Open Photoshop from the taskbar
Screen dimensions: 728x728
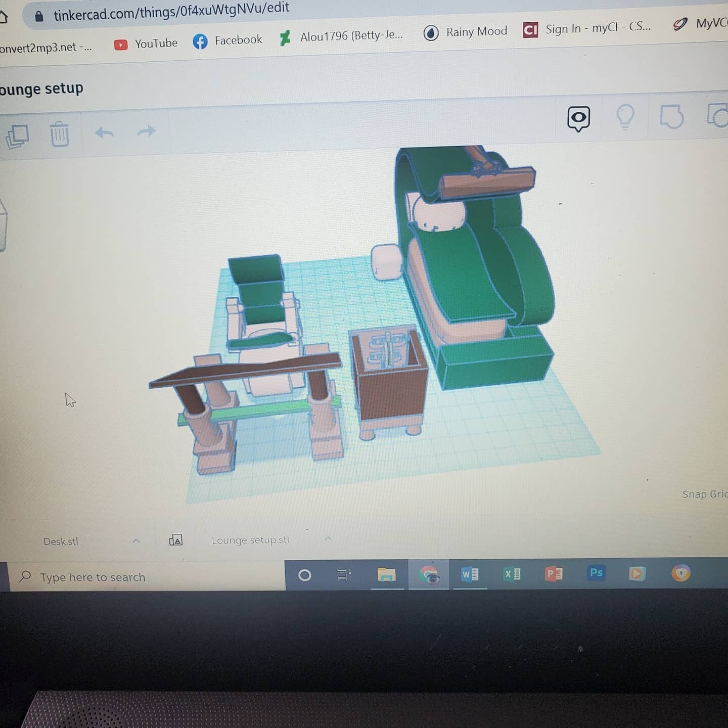596,573
